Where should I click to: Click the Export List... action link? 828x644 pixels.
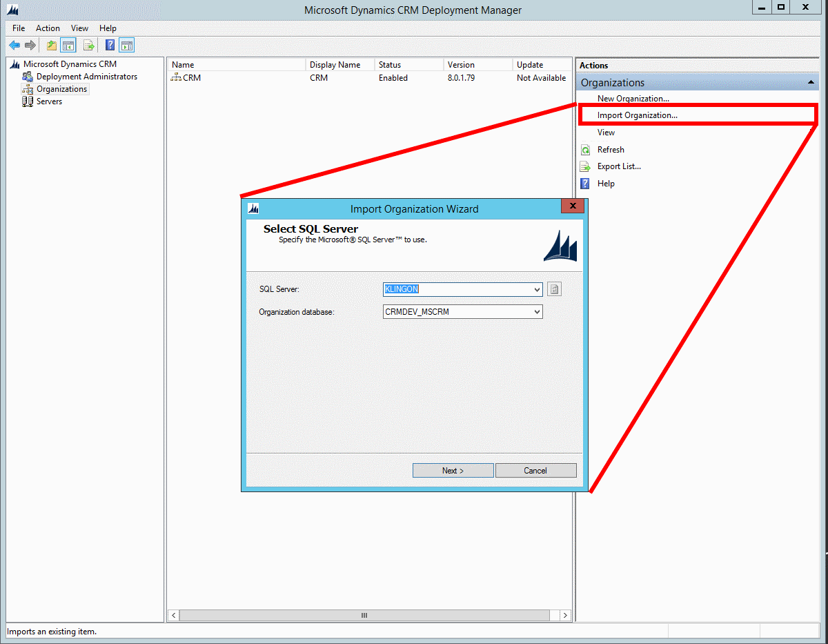pos(619,166)
